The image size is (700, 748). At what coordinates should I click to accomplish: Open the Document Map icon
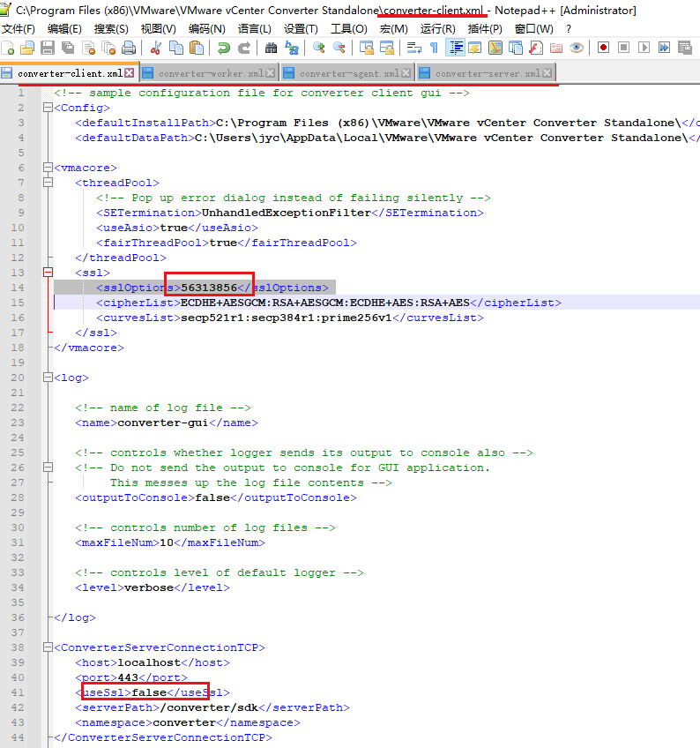495,48
